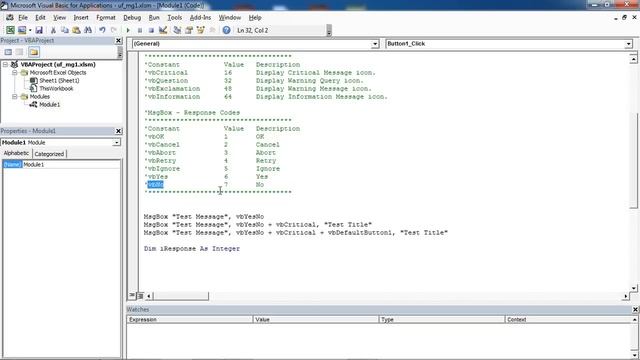Viewport: 640px width, 360px height.
Task: Click code window vertical scrollbar down arrow
Action: click(x=634, y=288)
